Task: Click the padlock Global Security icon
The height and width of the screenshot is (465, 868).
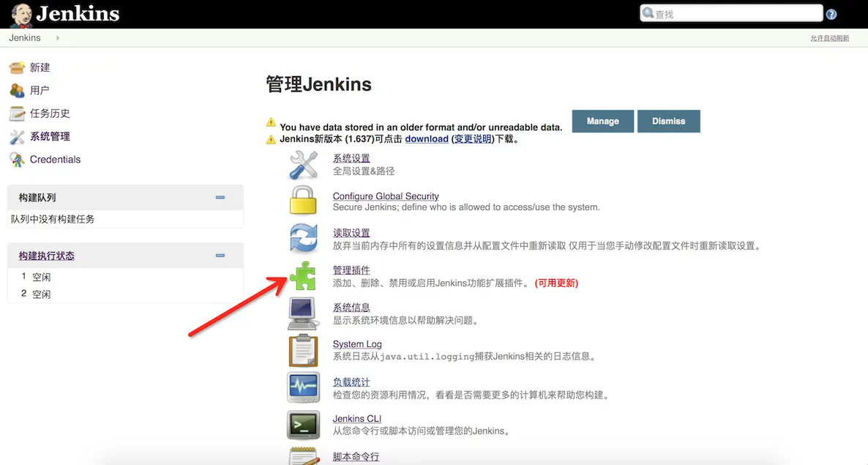Action: coord(303,201)
